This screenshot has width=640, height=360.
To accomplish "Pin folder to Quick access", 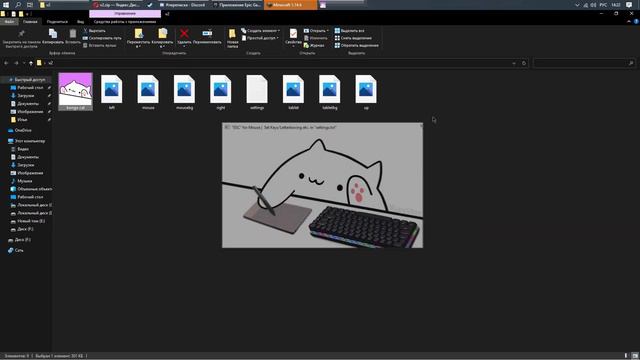I will (21, 38).
